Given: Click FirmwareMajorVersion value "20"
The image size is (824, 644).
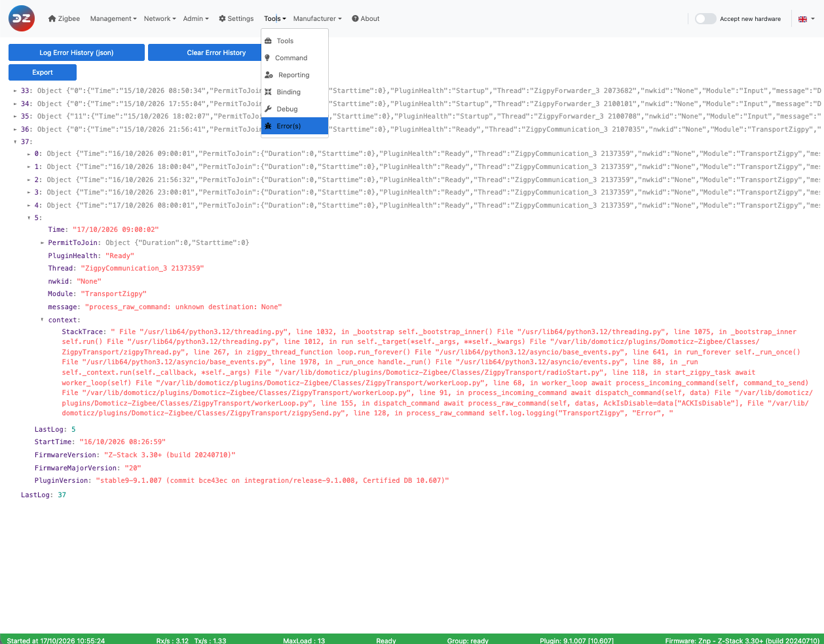Looking at the screenshot, I should point(133,468).
